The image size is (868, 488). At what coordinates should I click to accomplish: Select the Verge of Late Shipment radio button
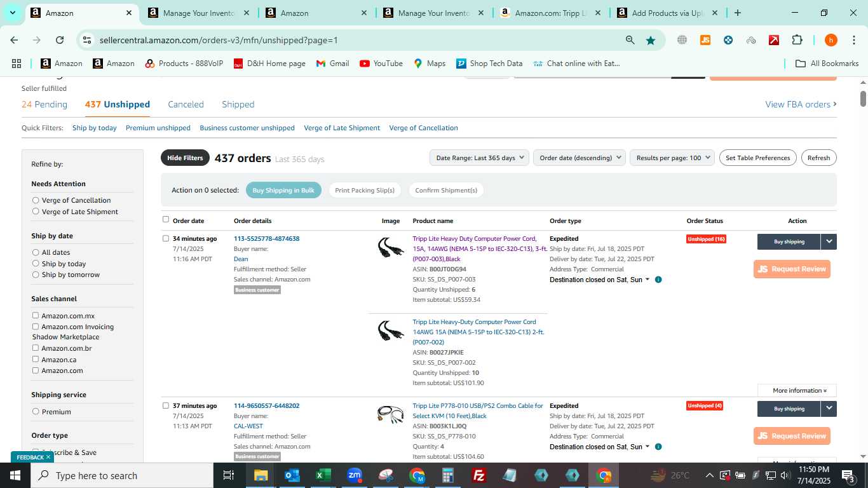(x=36, y=212)
